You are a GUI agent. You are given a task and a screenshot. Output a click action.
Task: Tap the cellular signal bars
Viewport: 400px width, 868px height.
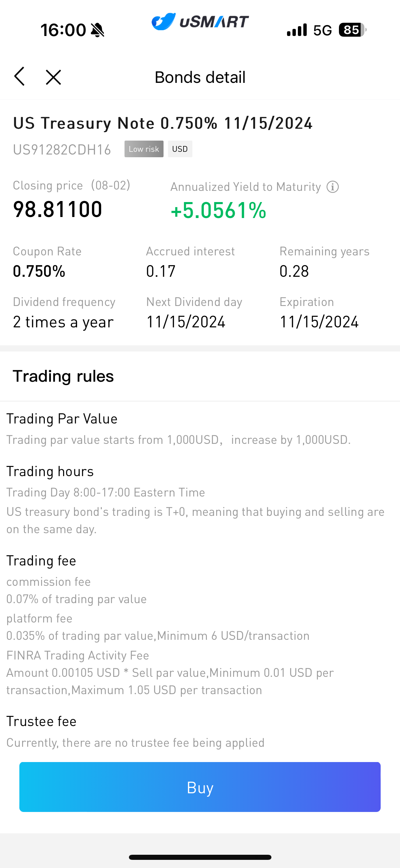[x=297, y=30]
